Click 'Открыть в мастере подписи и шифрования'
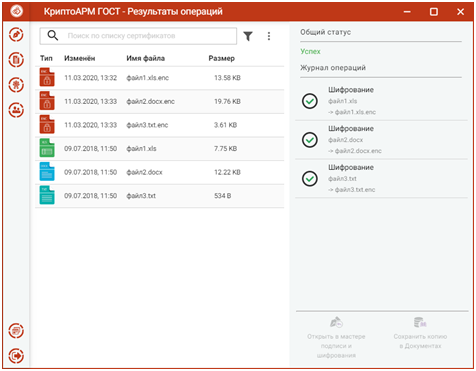476x371 pixels. point(336,337)
